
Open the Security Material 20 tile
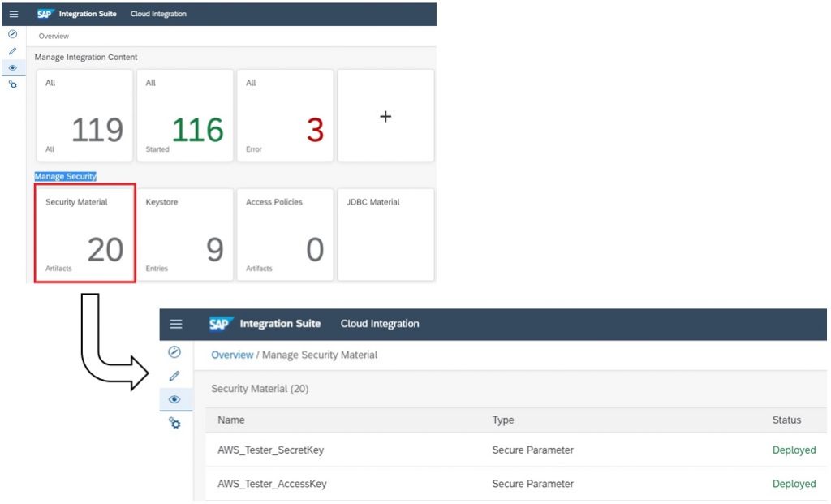[x=84, y=235]
